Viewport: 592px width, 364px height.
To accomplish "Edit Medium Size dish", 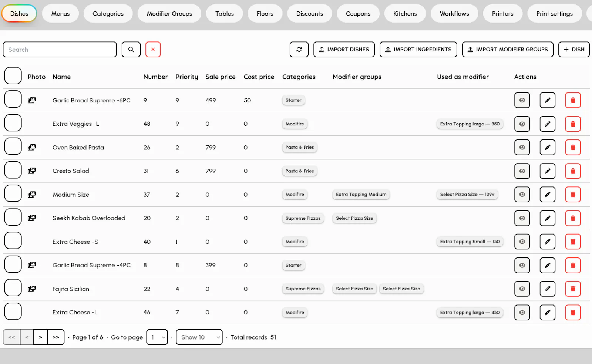I will click(x=548, y=195).
